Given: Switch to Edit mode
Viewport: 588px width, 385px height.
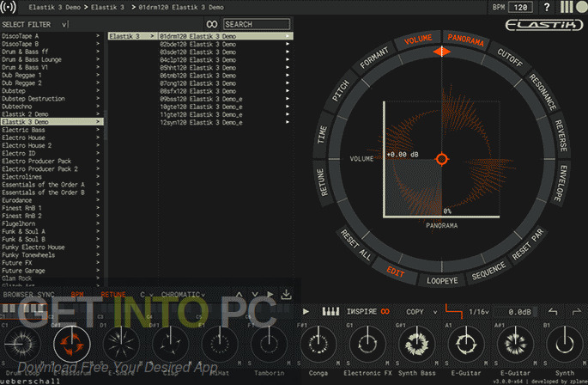Looking at the screenshot, I should pos(396,272).
